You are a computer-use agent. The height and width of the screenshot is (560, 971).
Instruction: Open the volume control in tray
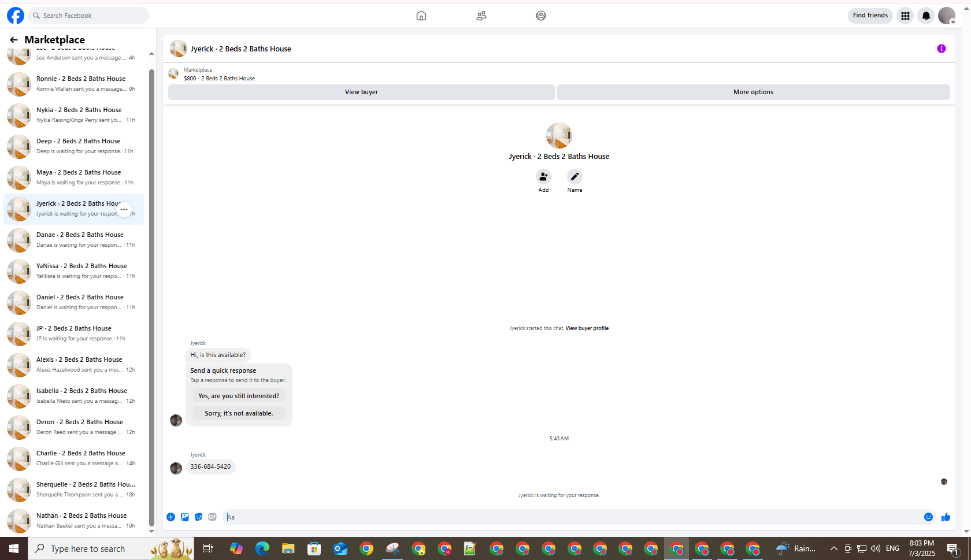(x=876, y=548)
